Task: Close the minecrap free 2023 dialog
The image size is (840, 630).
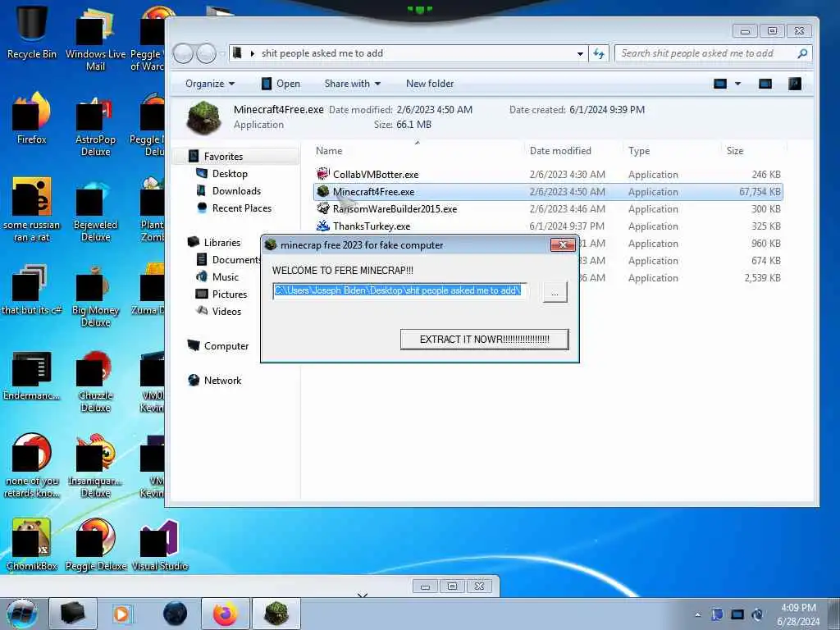Action: [x=563, y=244]
